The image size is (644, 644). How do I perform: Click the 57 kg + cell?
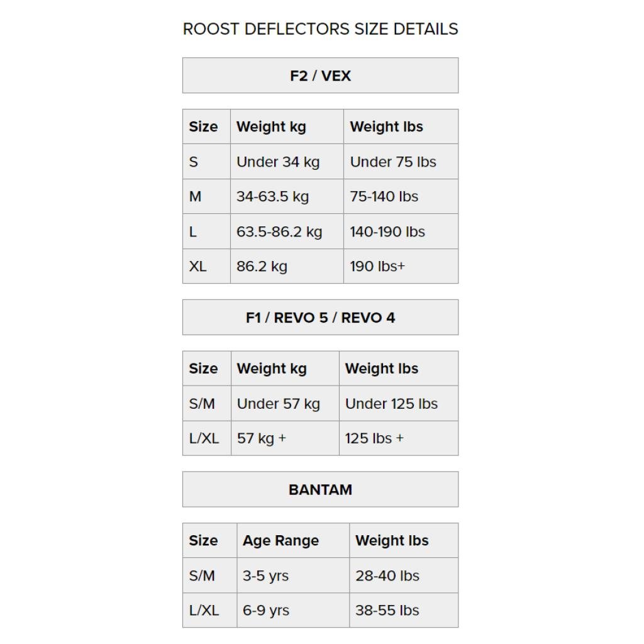point(285,438)
